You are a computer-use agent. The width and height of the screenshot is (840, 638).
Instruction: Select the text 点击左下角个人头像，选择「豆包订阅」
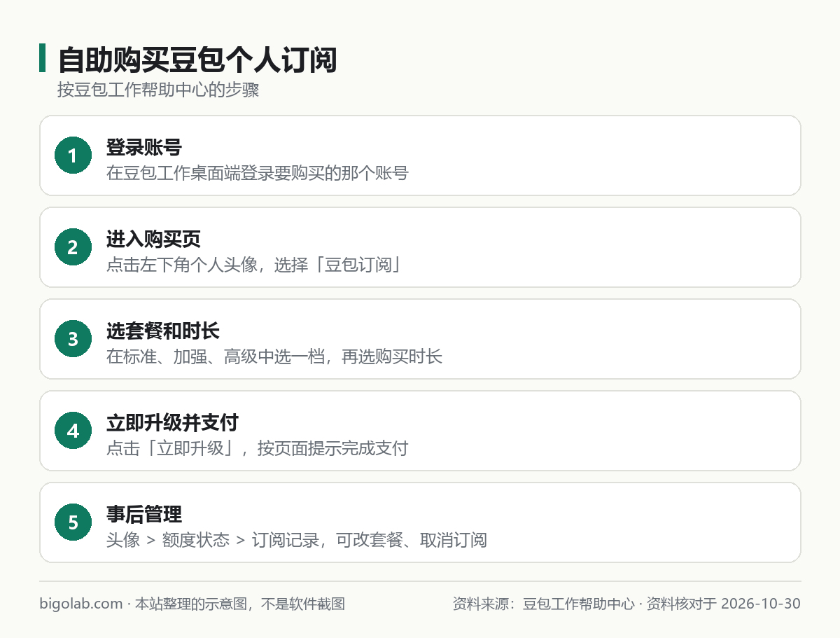(254, 265)
